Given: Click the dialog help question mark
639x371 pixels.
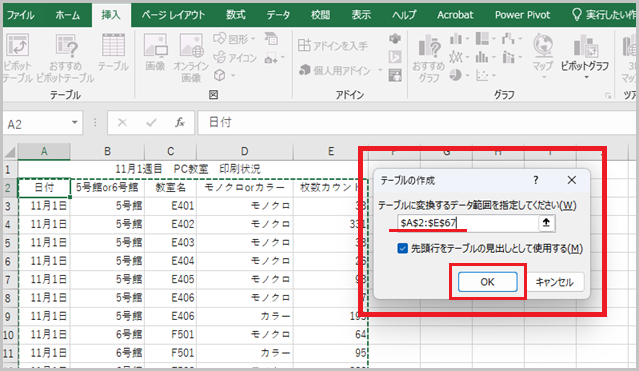Looking at the screenshot, I should [536, 180].
